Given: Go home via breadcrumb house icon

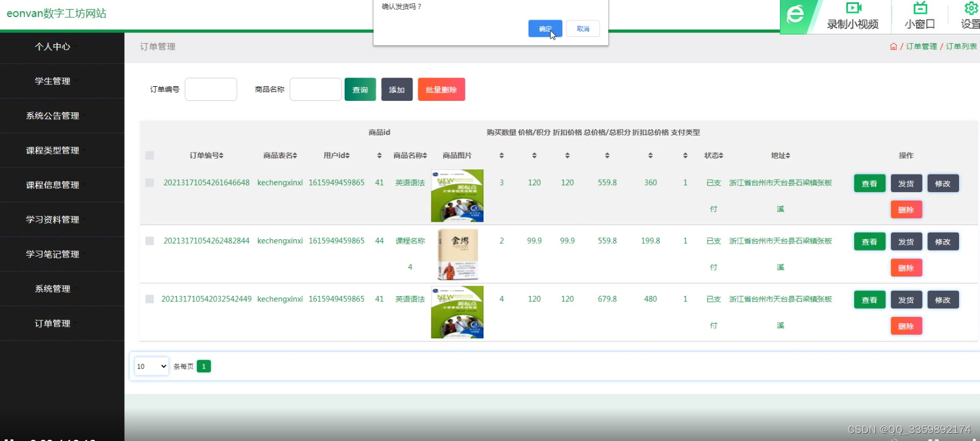Looking at the screenshot, I should point(893,46).
